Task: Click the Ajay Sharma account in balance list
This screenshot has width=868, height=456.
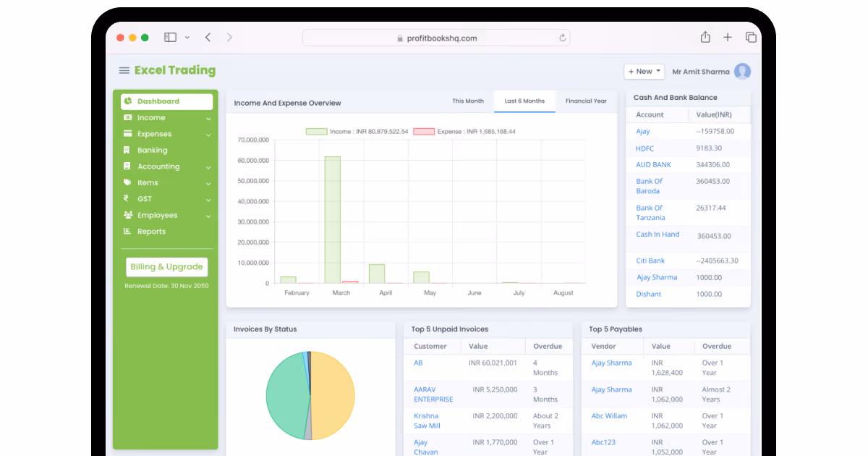Action: (657, 277)
